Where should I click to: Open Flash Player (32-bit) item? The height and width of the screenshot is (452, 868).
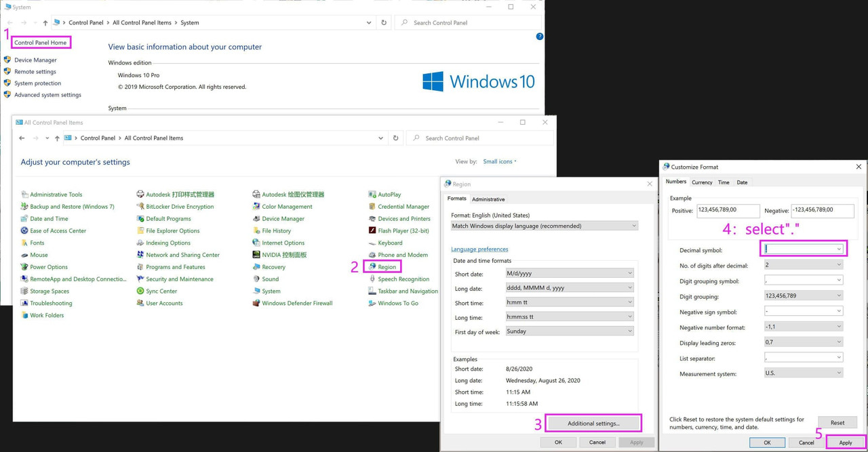pyautogui.click(x=399, y=231)
